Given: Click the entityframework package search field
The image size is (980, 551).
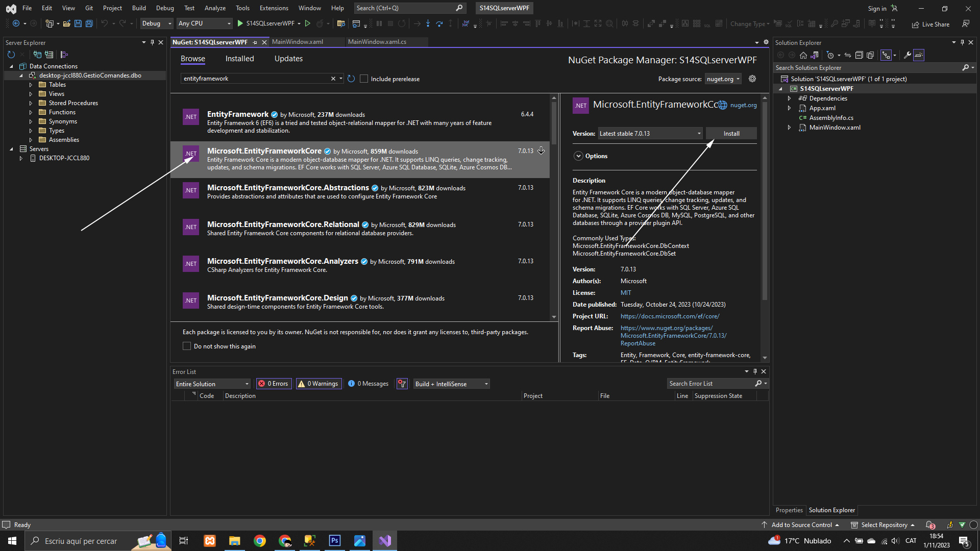Looking at the screenshot, I should click(255, 79).
